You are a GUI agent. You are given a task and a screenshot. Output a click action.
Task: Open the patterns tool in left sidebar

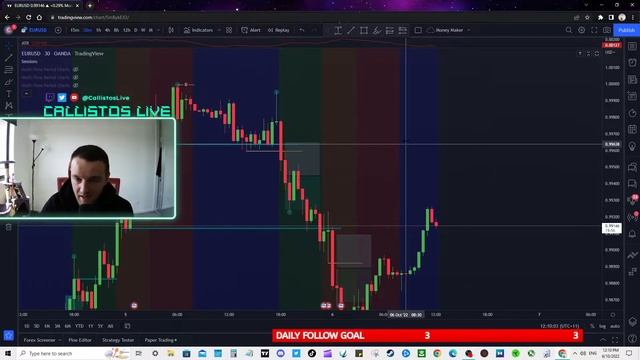pyautogui.click(x=9, y=106)
